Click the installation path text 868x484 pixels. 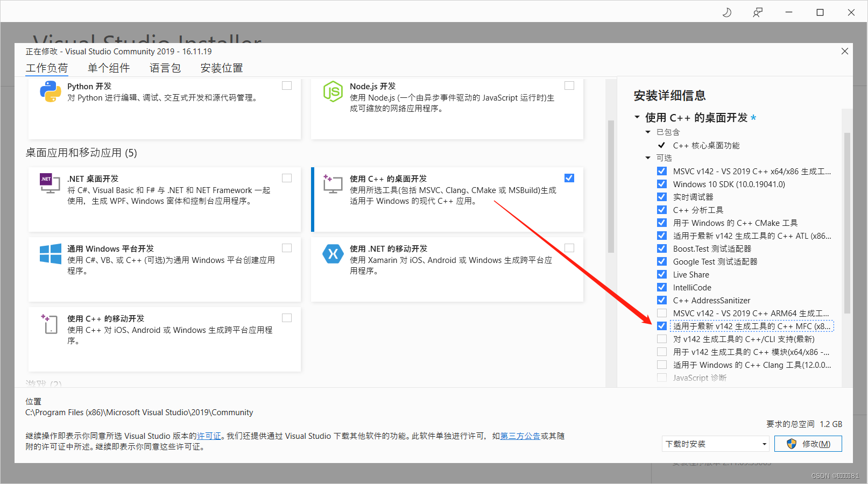click(139, 412)
